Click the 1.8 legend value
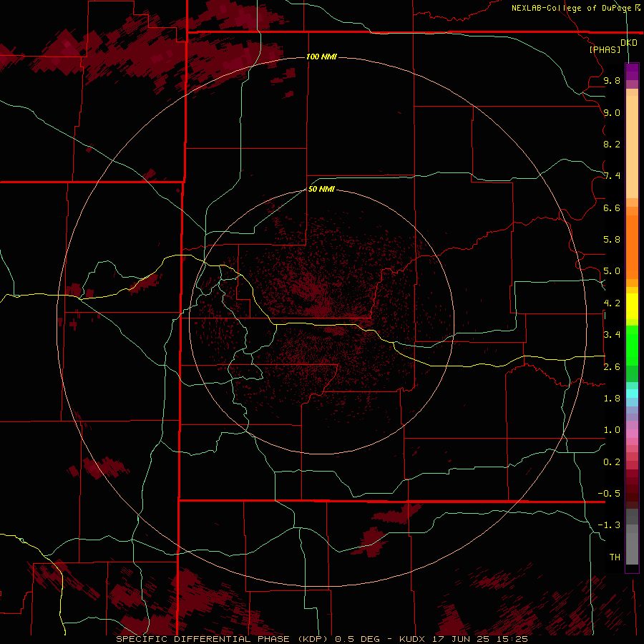 click(x=612, y=399)
